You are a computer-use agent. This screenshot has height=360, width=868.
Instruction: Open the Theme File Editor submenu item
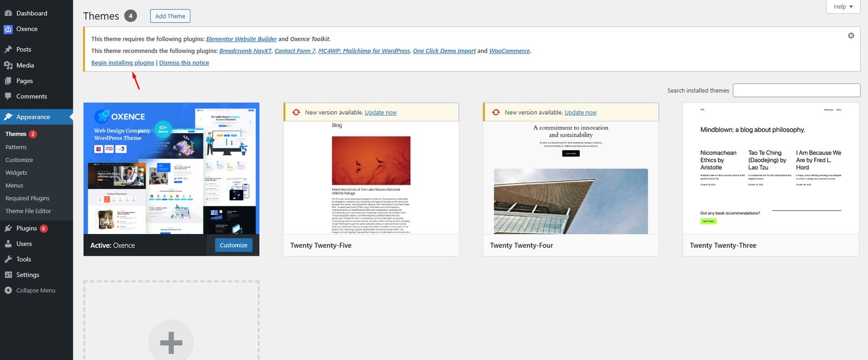[x=28, y=211]
